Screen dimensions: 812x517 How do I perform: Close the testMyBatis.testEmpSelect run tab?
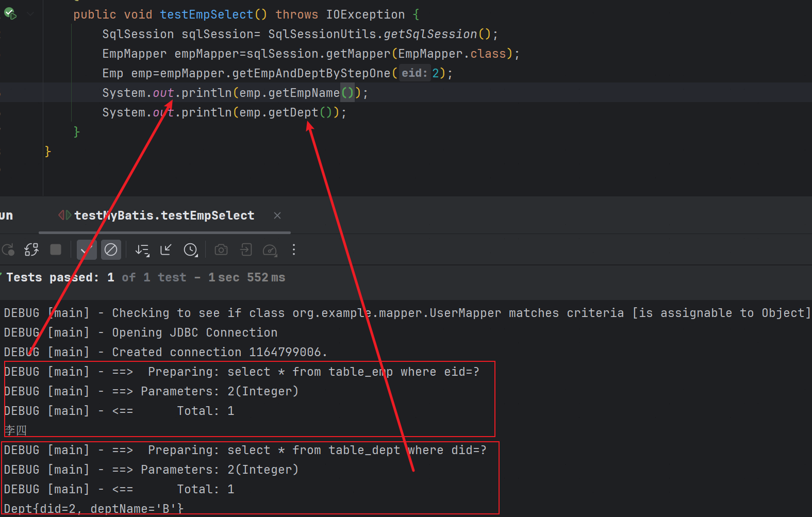coord(277,215)
